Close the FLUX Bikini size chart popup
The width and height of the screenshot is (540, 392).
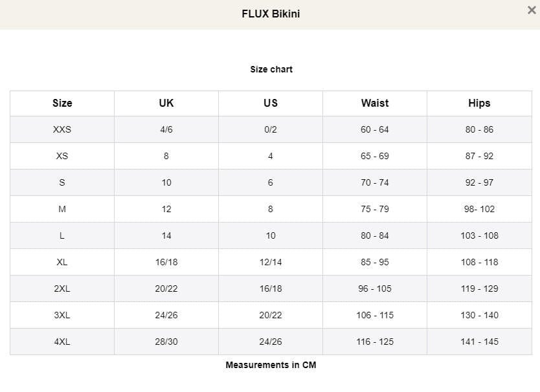531,10
